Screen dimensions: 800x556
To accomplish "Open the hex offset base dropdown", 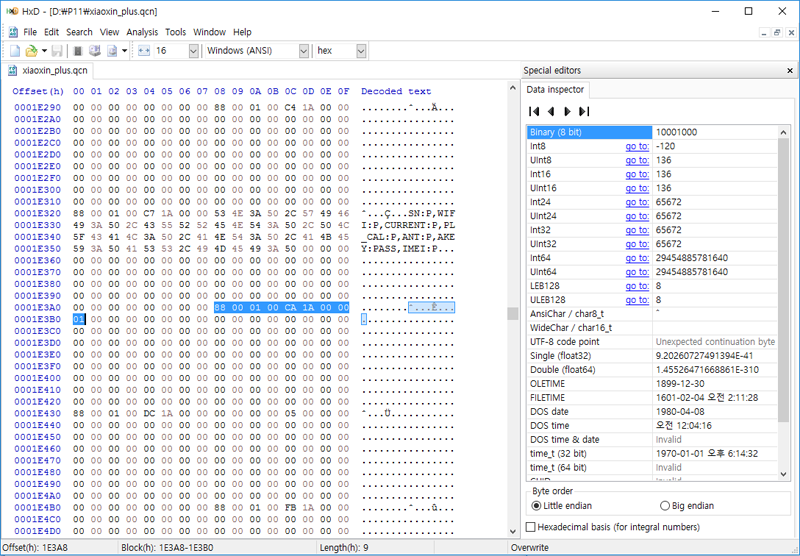I will click(361, 50).
